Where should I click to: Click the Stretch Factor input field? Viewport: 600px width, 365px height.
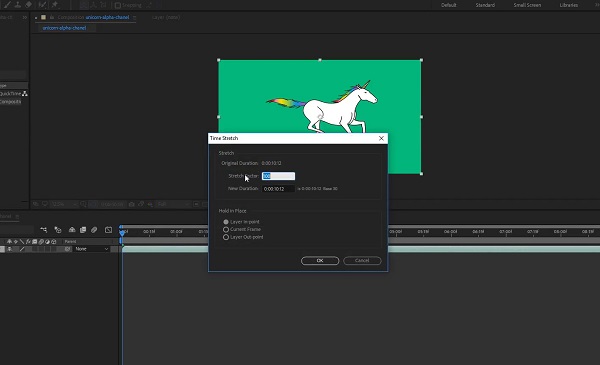pos(278,176)
